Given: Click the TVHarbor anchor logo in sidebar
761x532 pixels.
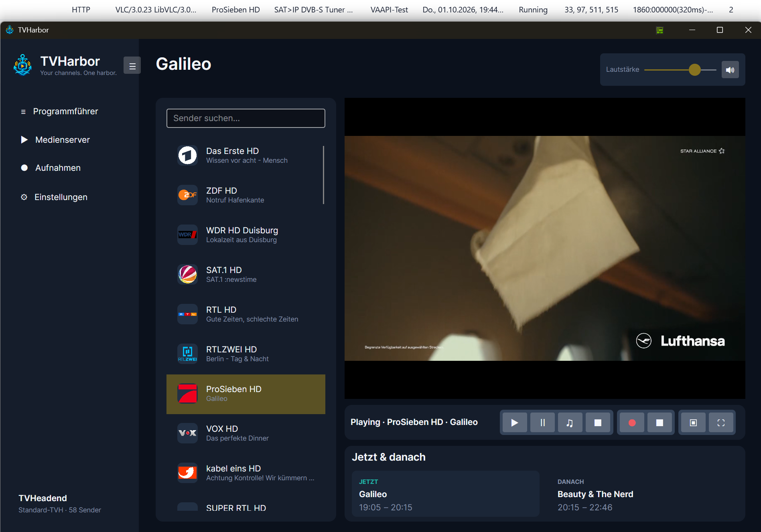Looking at the screenshot, I should [x=22, y=65].
